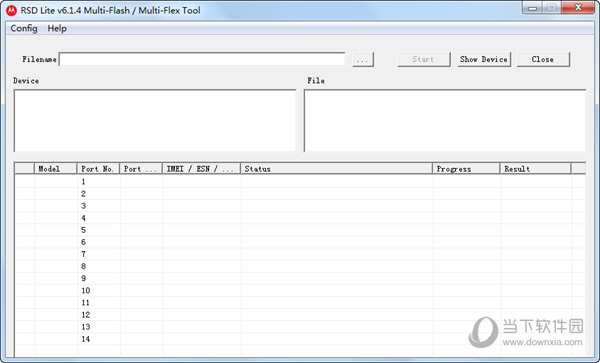Click the Status column header
This screenshot has height=363, width=600.
336,169
